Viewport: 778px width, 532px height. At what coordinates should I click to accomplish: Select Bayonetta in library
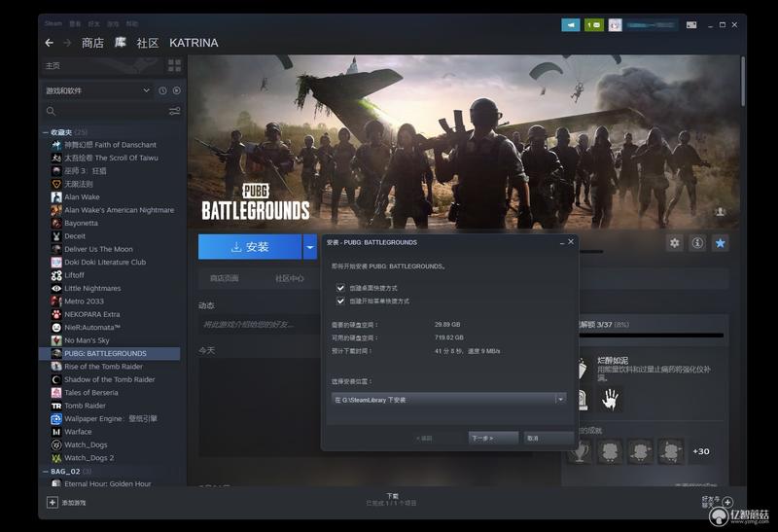click(75, 223)
